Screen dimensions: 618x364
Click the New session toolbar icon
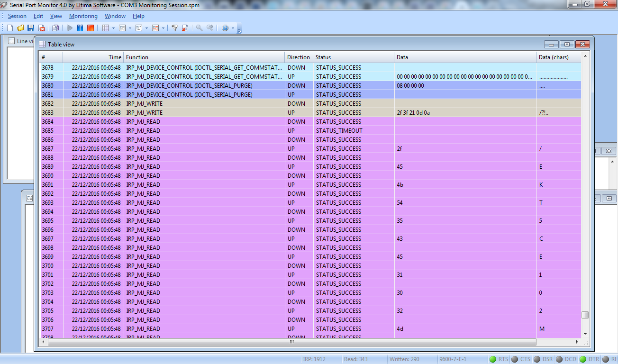(x=10, y=28)
